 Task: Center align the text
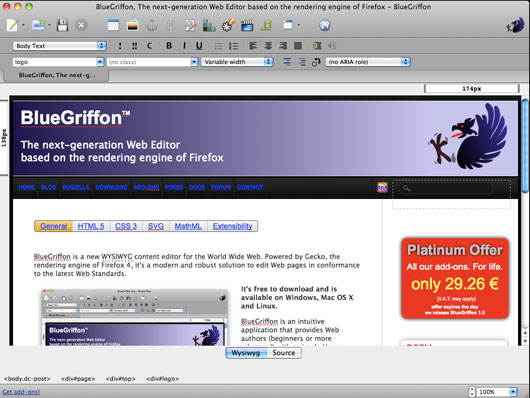coord(268,46)
